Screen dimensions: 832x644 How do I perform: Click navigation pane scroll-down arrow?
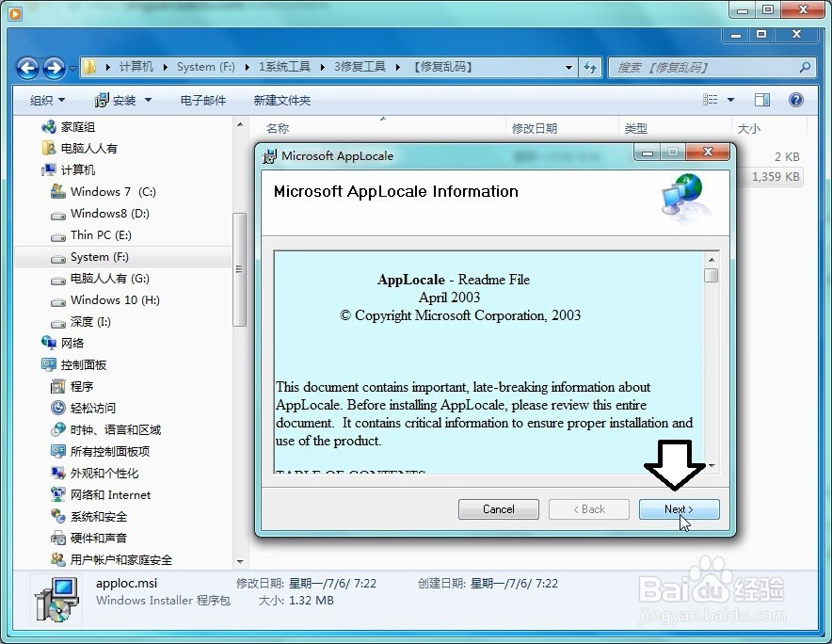tap(240, 561)
